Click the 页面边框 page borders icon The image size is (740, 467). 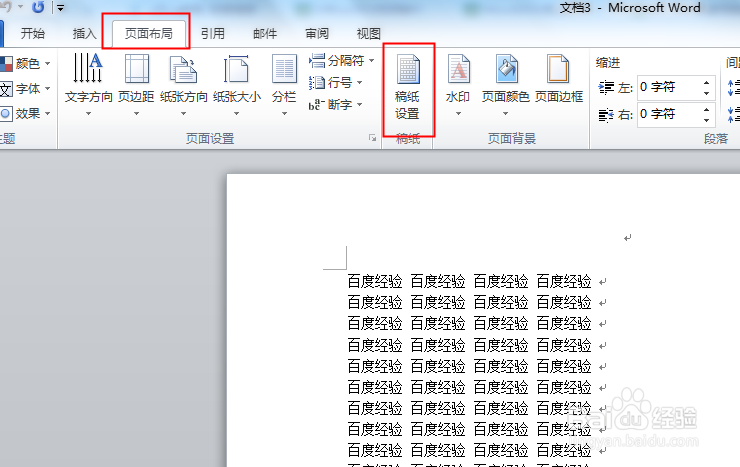coord(558,68)
